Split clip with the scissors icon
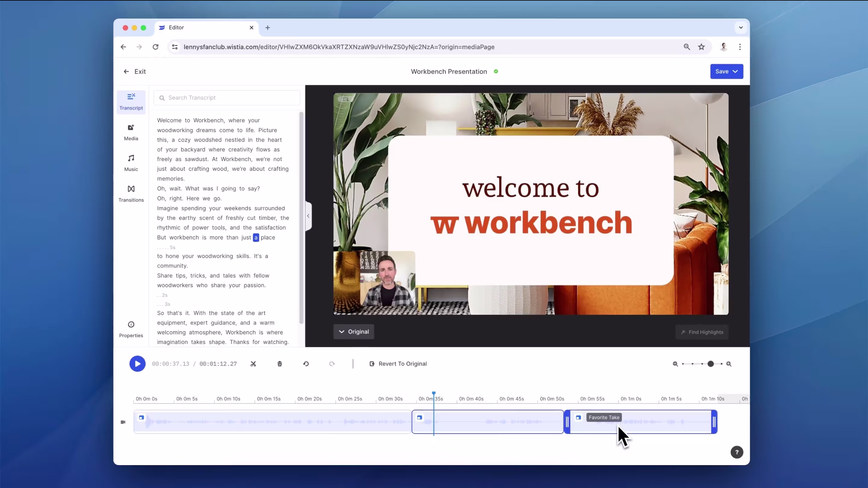868x488 pixels. 253,364
